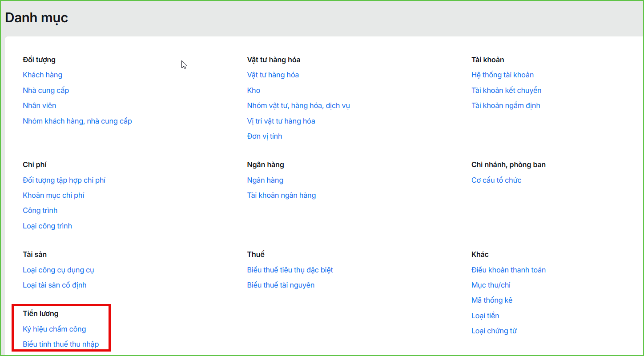The image size is (644, 356).
Task: Open Biểu thuế tiêu thụ đặc biệt
Action: click(290, 270)
